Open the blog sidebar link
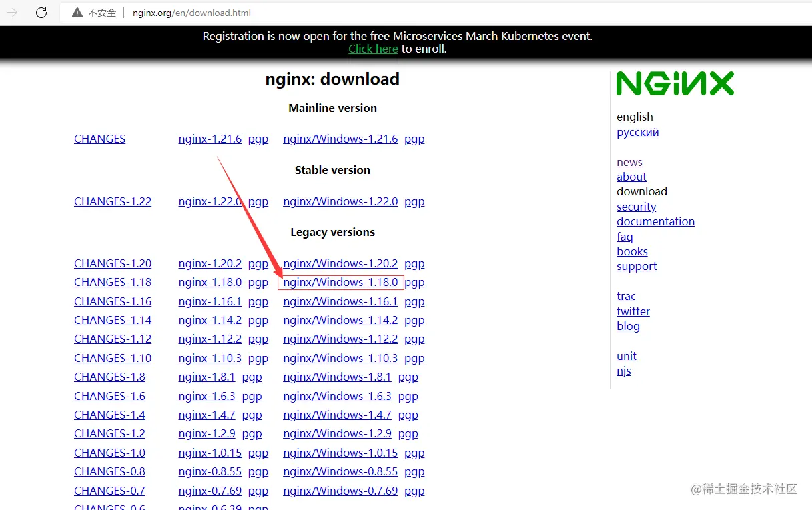The image size is (812, 510). (x=628, y=326)
